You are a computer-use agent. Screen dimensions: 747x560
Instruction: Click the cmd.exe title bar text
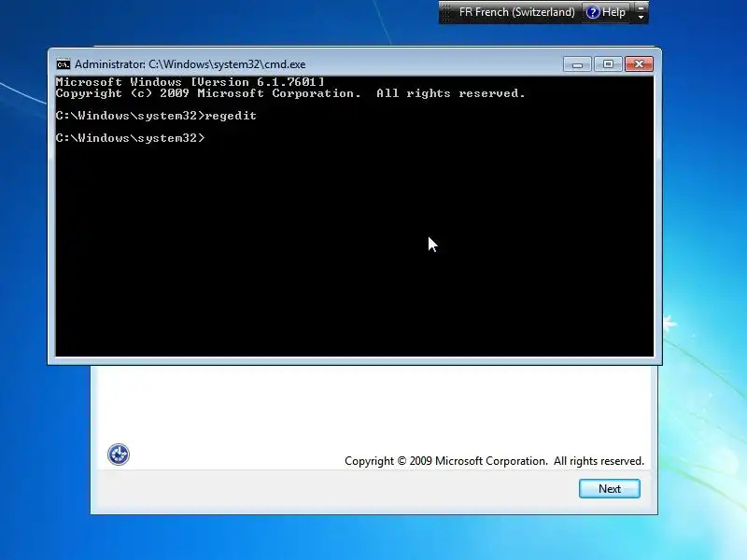190,64
